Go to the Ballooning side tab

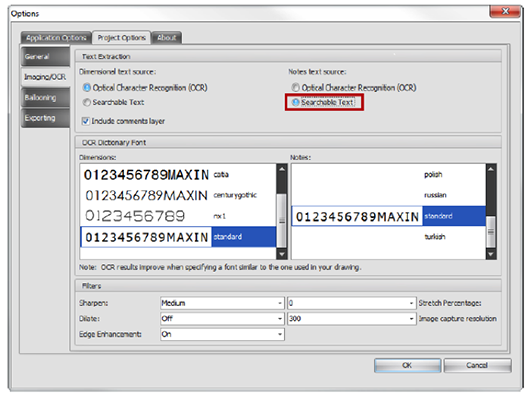point(45,97)
